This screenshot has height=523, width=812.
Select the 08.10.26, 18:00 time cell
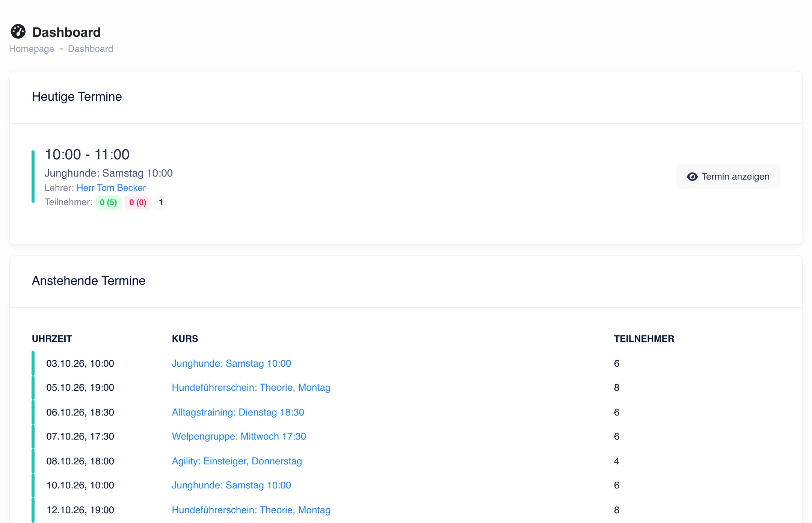(80, 461)
